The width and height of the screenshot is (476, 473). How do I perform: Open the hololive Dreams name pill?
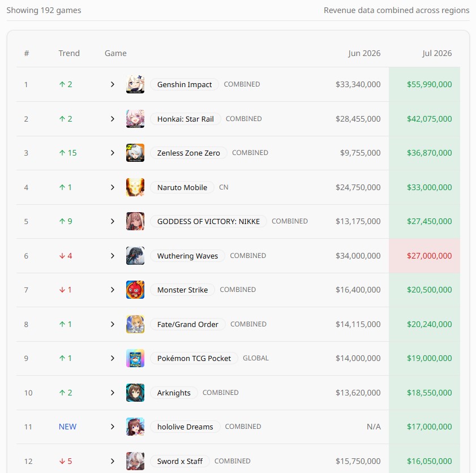[185, 427]
